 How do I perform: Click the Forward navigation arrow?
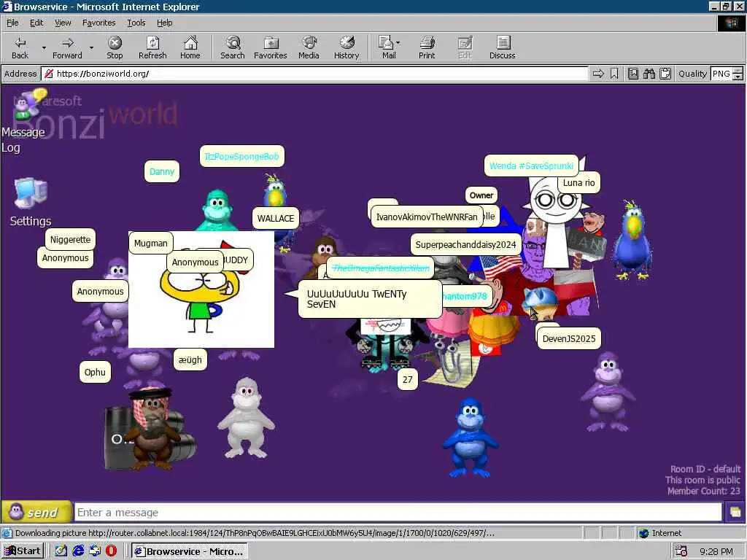coord(67,47)
